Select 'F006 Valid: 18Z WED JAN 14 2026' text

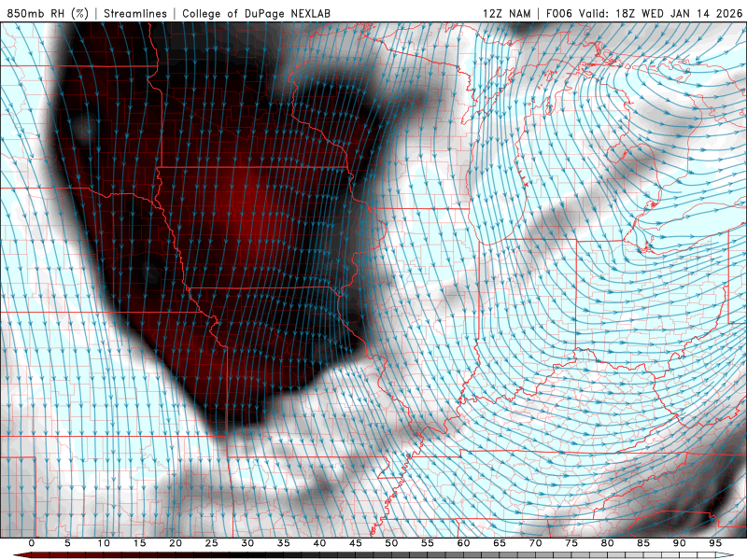644,13
